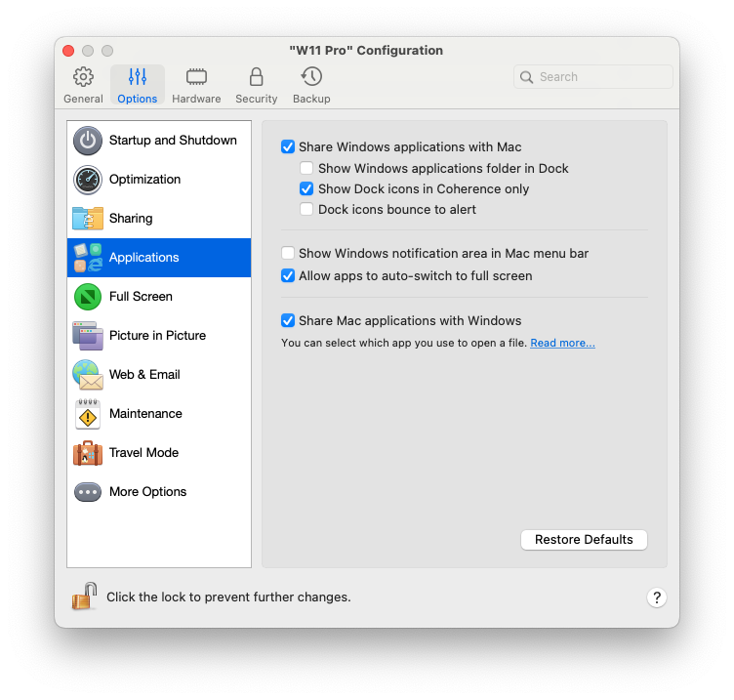Screen dimensions: 734x700
Task: Select the Web & Email label
Action: 144,375
